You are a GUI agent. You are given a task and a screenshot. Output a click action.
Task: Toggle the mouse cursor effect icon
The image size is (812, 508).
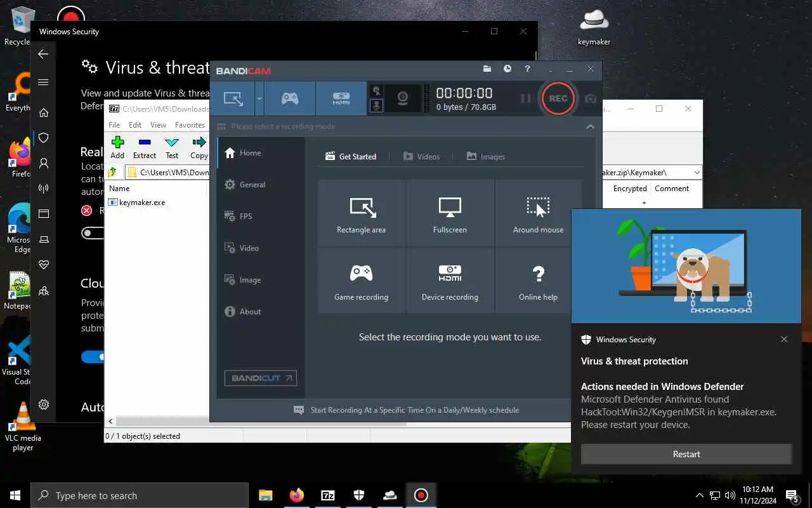pyautogui.click(x=376, y=91)
